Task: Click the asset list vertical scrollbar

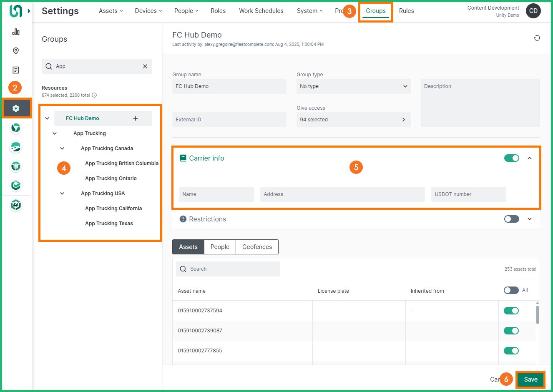Action: point(538,315)
